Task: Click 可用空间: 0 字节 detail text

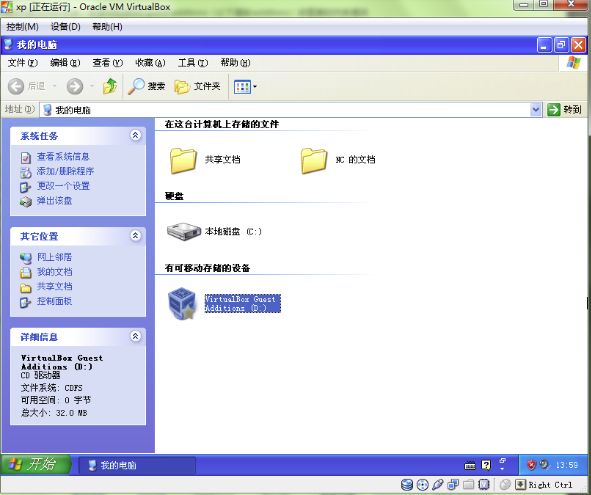Action: click(56, 400)
